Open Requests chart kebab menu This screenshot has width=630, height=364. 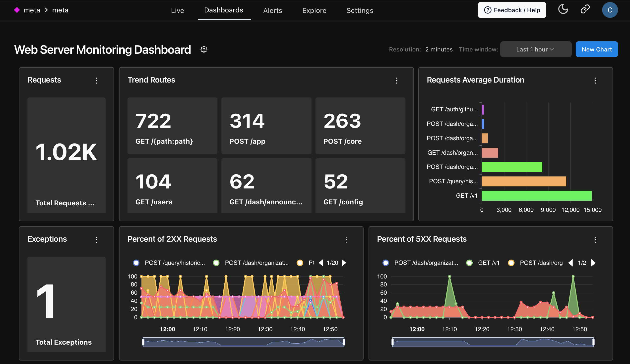point(97,80)
